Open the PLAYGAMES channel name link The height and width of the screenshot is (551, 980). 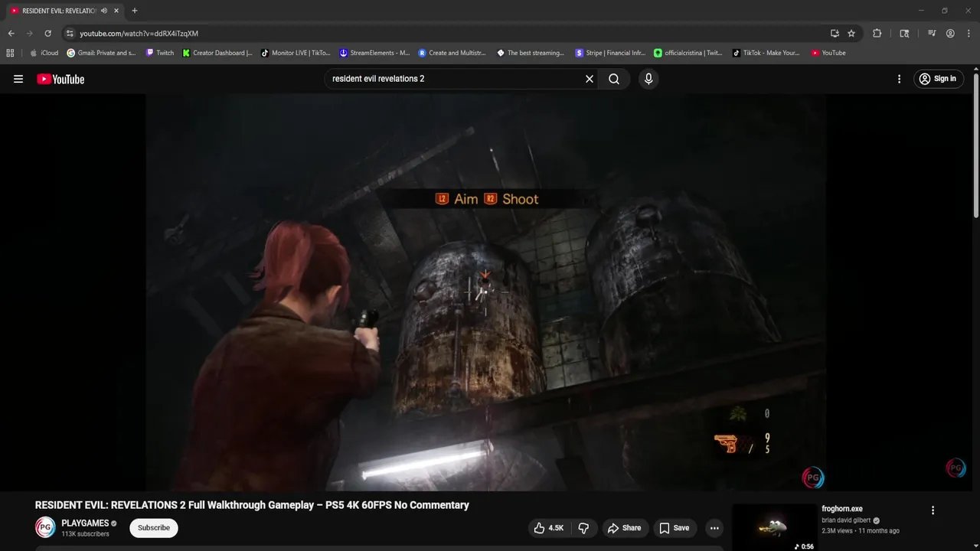tap(85, 523)
